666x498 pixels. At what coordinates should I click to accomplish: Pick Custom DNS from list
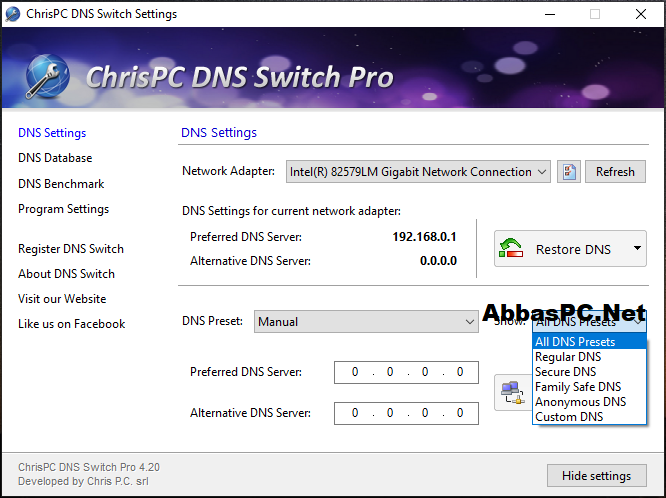pyautogui.click(x=589, y=417)
